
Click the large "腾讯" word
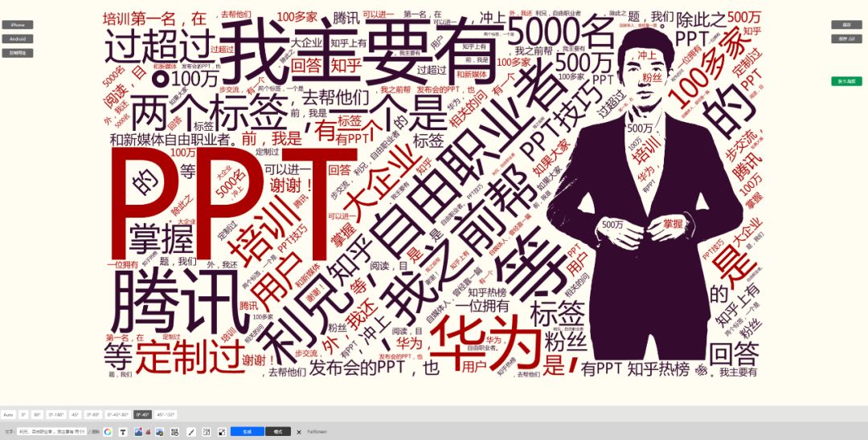pos(178,300)
